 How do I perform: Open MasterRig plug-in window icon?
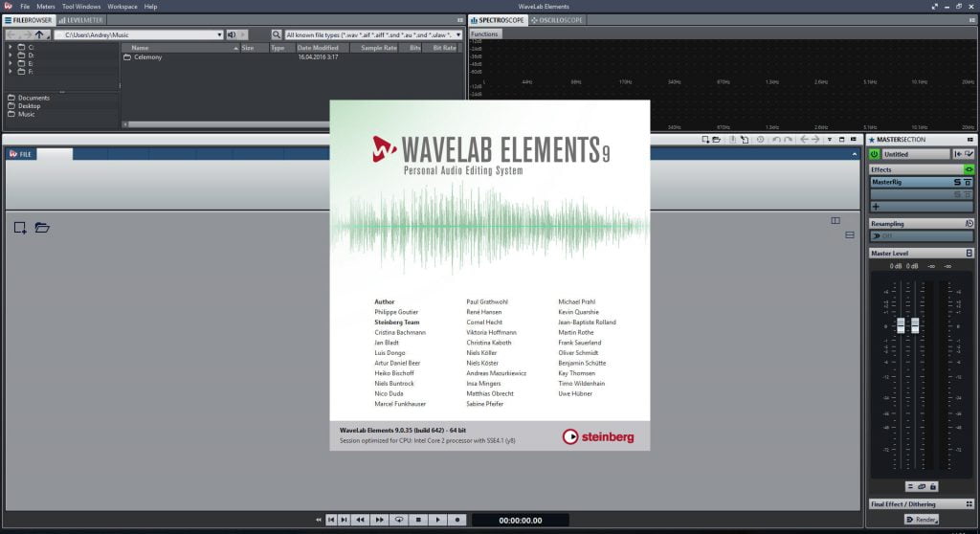tap(968, 182)
